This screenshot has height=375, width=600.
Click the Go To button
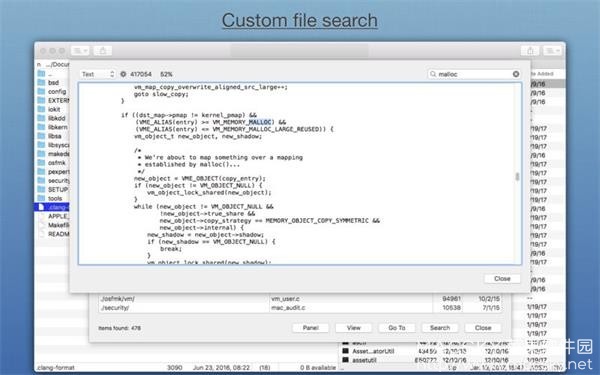[396, 328]
